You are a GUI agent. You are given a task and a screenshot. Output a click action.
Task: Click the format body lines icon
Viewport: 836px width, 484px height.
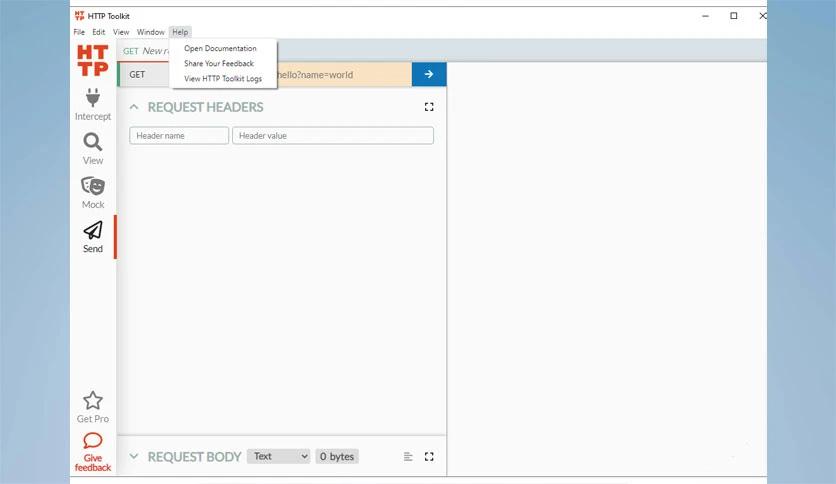click(x=408, y=457)
